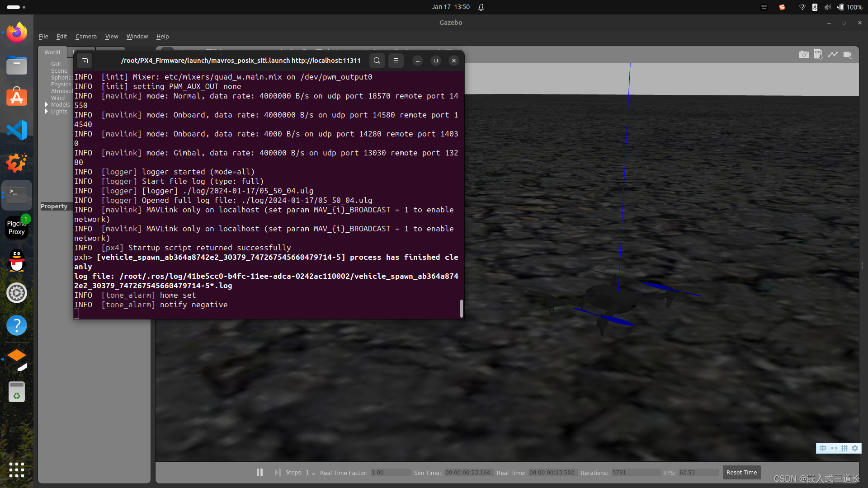Click the Real Time Factor field
The image size is (868, 488).
390,473
